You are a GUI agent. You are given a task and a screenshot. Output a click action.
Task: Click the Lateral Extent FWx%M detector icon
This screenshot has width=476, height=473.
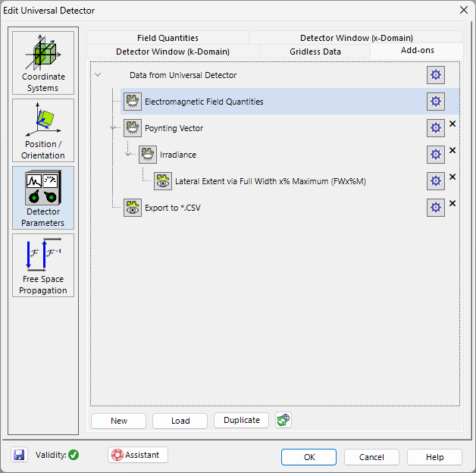163,181
